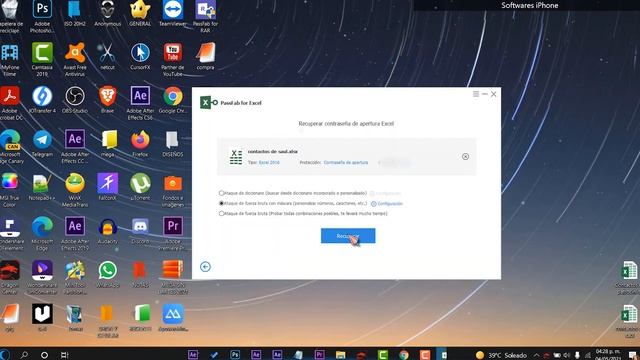Open netcut desktop shortcut

pyautogui.click(x=107, y=56)
